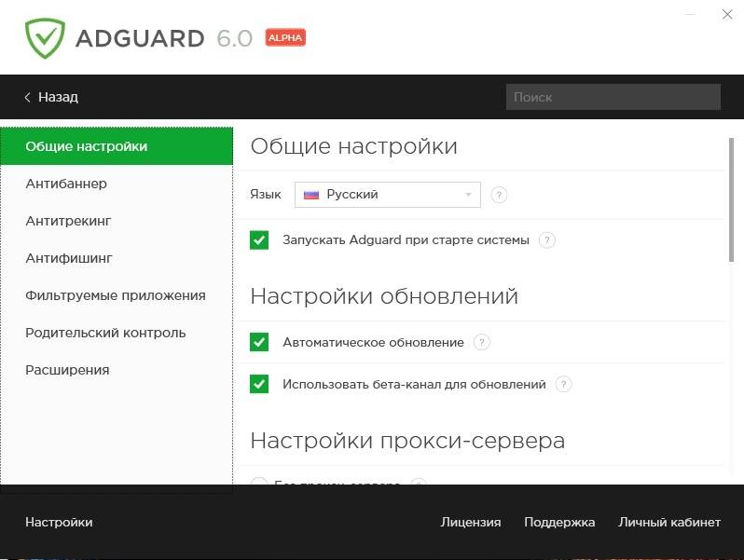744x560 pixels.
Task: Click the Язык label
Action: pyautogui.click(x=266, y=195)
